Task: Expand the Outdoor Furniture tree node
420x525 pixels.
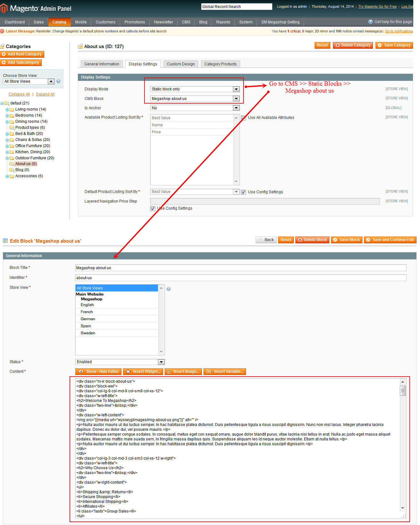Action: (x=7, y=158)
